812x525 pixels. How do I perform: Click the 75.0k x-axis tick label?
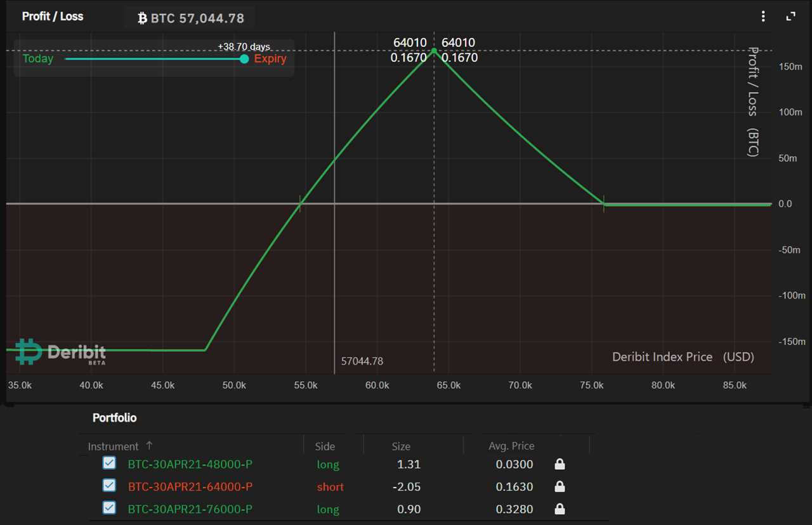click(x=591, y=385)
